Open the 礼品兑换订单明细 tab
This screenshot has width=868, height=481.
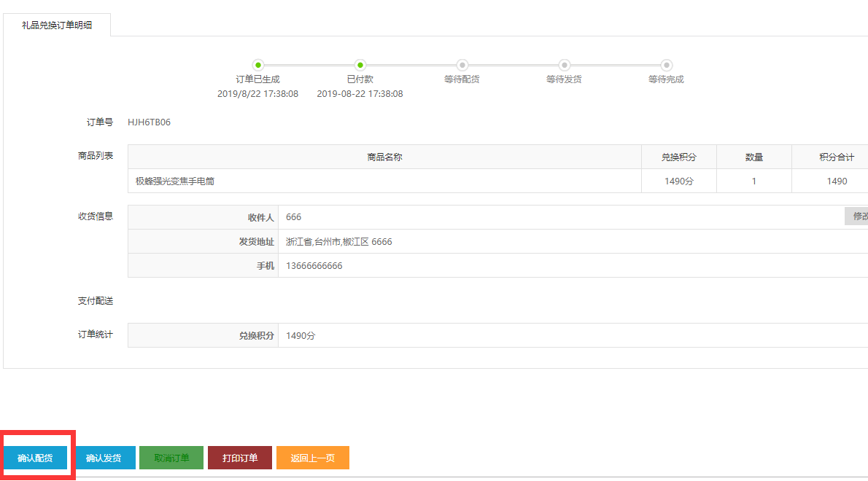pos(57,25)
